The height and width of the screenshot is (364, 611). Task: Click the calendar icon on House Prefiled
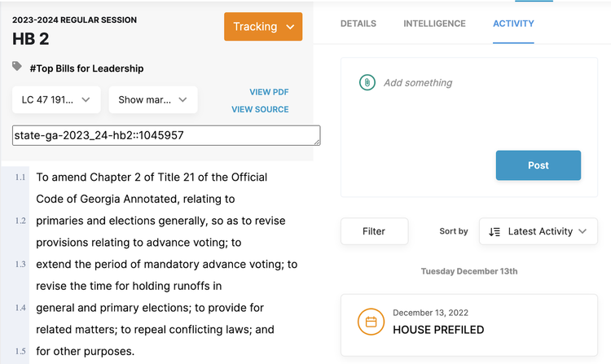pyautogui.click(x=371, y=322)
